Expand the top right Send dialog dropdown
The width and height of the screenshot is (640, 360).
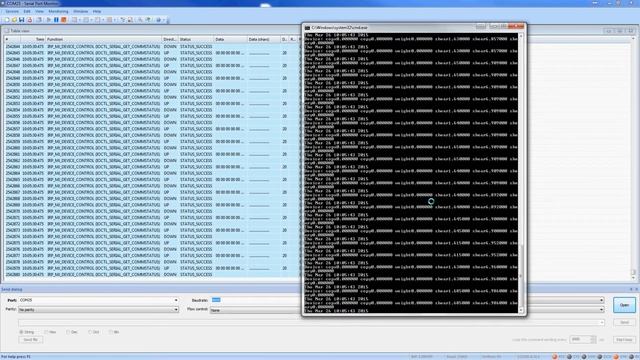point(602,300)
